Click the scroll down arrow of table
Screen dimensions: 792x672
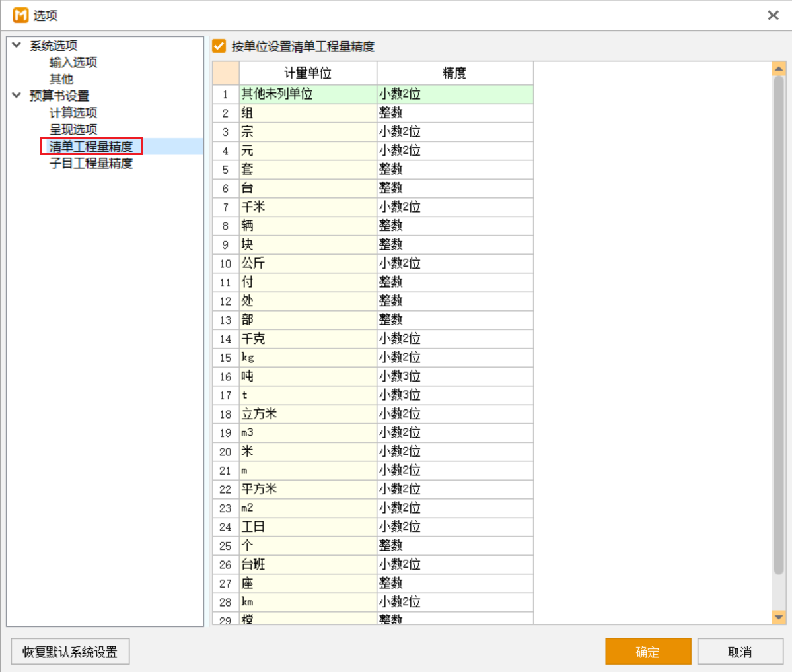click(779, 617)
